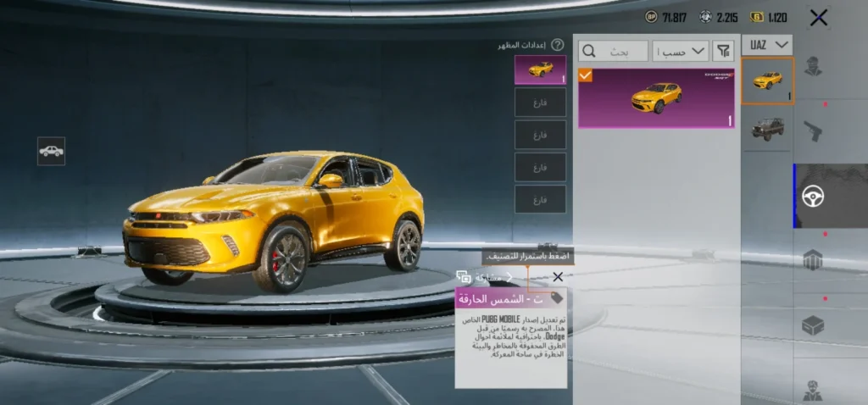Toggle the orange checkmark on the Dodge skin

[x=586, y=76]
